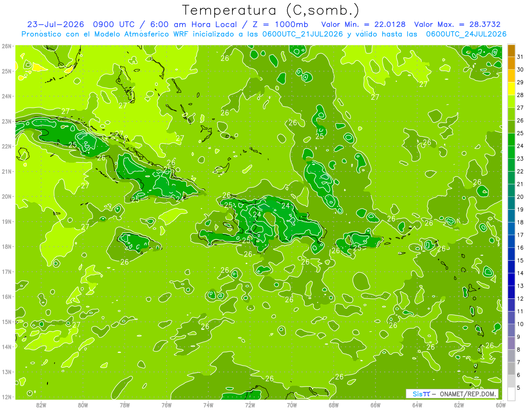Click the 18N latitude axis label
Screen dimensions: 532x411
pyautogui.click(x=6, y=247)
